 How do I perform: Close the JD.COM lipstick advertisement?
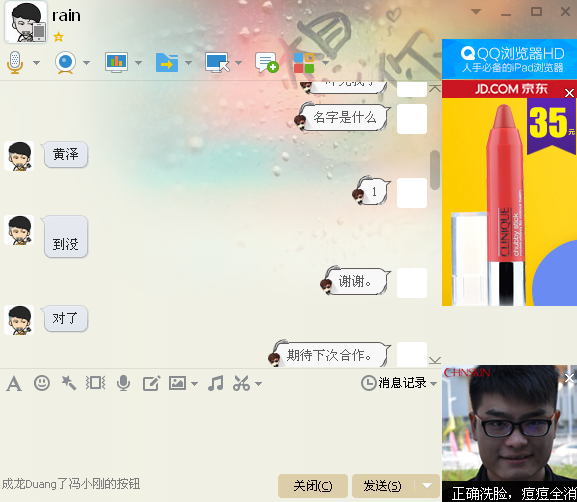(x=569, y=93)
